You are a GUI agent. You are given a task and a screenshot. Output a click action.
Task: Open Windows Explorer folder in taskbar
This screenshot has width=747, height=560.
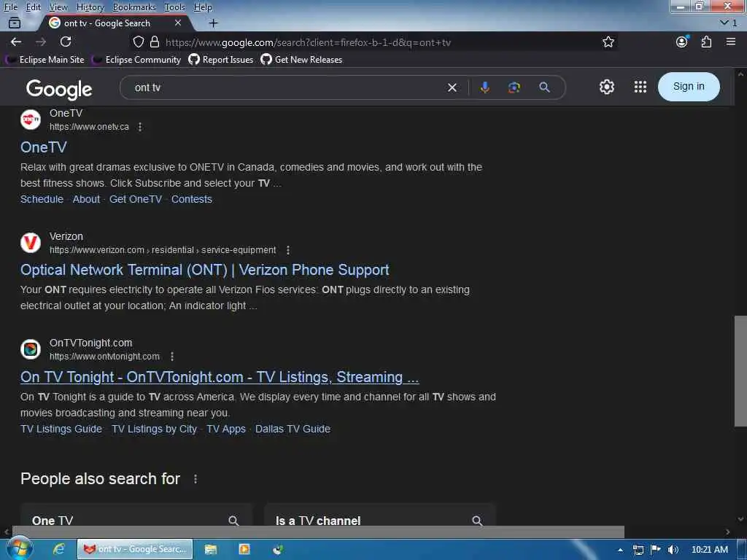click(210, 549)
